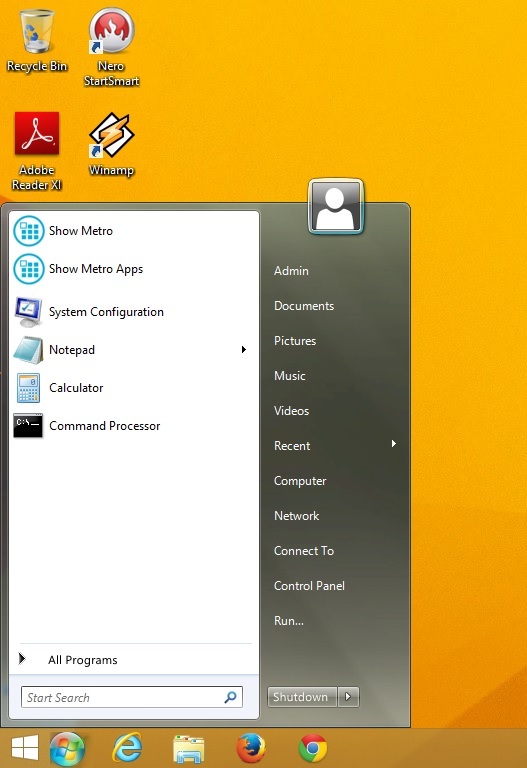527x768 pixels.
Task: Open the Connect To link
Action: [304, 551]
